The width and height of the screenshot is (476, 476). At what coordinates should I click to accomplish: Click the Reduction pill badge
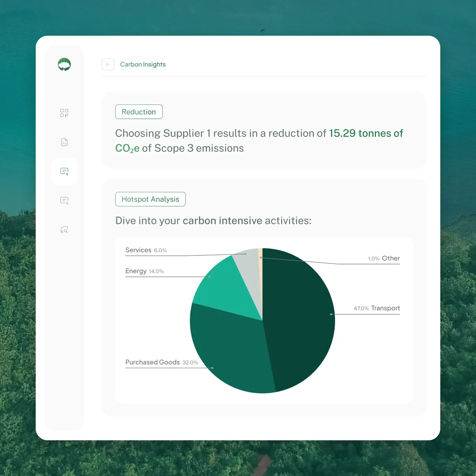tap(139, 112)
